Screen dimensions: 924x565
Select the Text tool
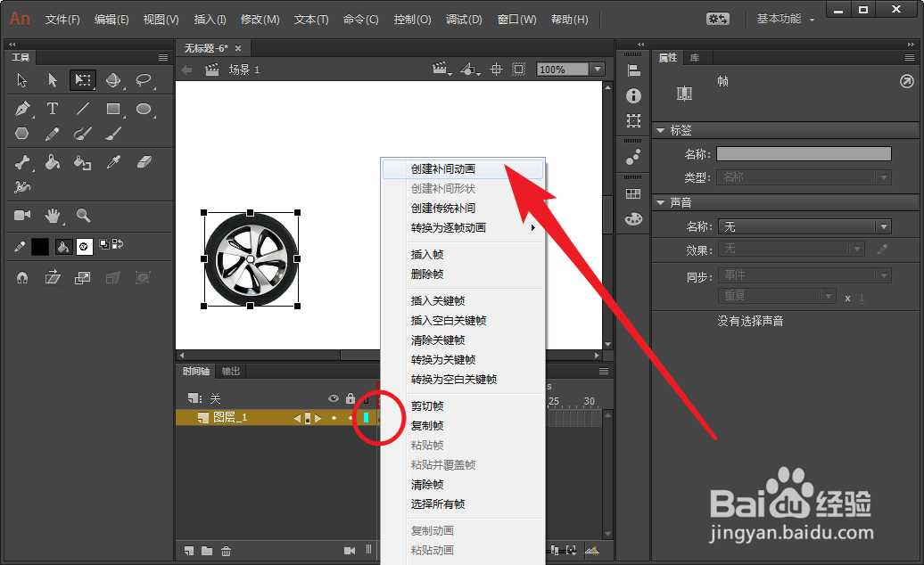pos(53,109)
